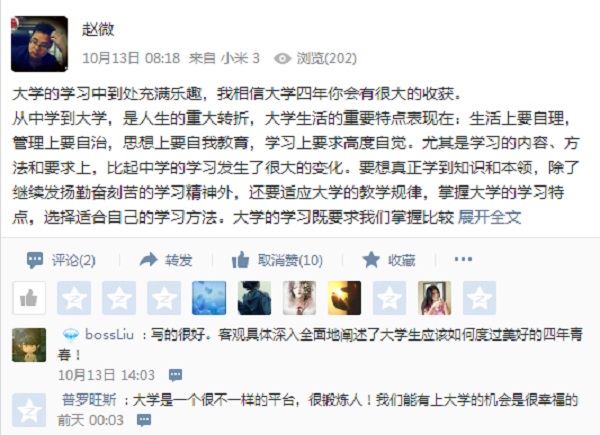Open the woman selfie liker avatar
Screen dimensions: 600x435
pos(434,298)
